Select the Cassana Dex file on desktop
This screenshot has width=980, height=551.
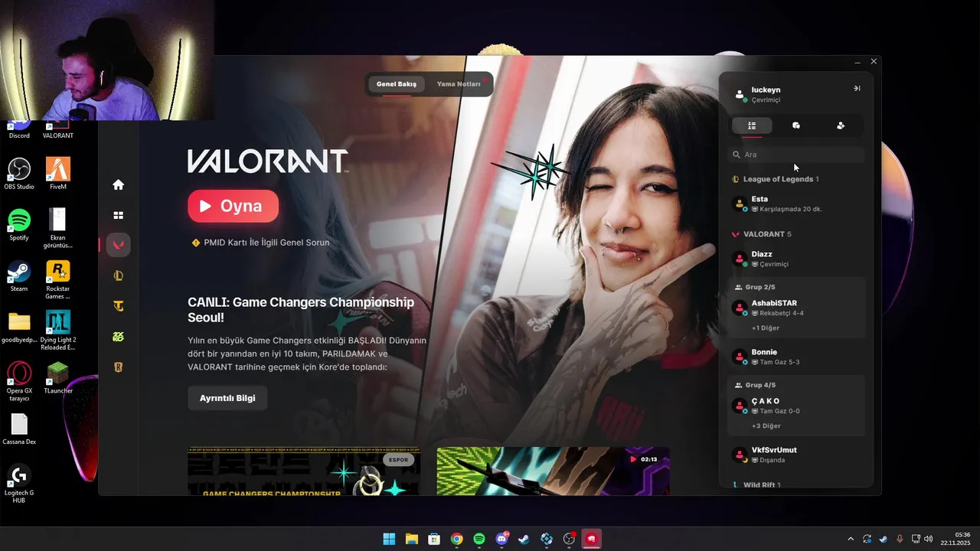tap(19, 429)
